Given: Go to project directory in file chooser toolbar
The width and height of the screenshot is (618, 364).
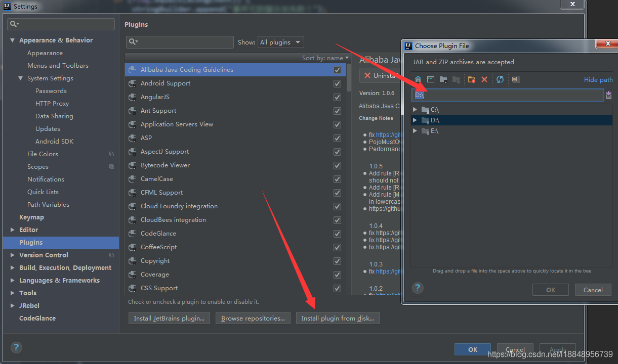Looking at the screenshot, I should click(443, 79).
